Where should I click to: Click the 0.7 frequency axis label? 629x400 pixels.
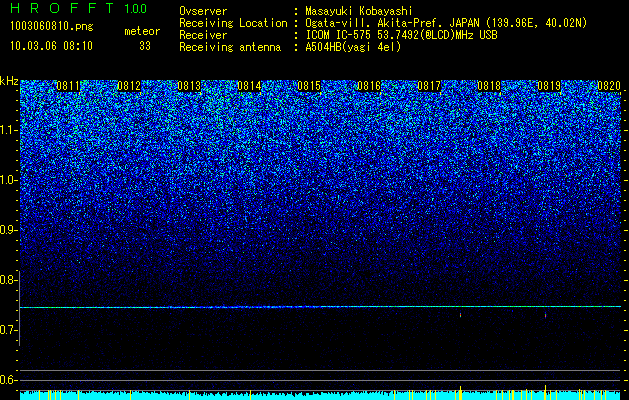(x=8, y=329)
